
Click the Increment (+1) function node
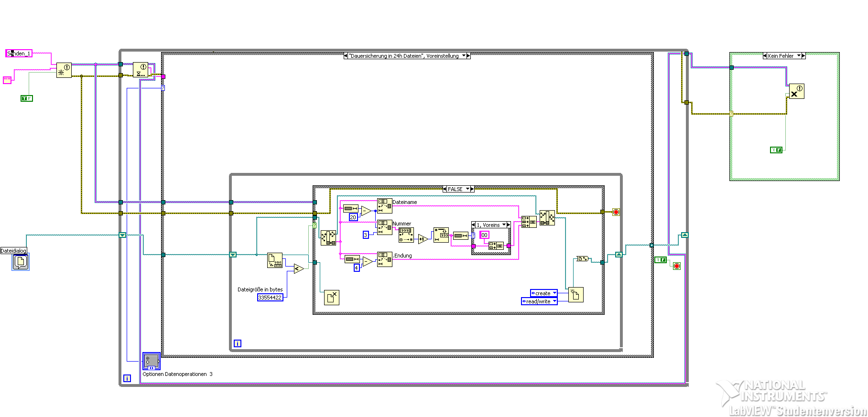423,239
